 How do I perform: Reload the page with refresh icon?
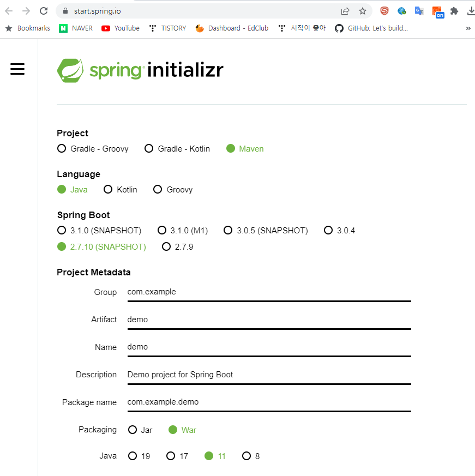[x=44, y=11]
